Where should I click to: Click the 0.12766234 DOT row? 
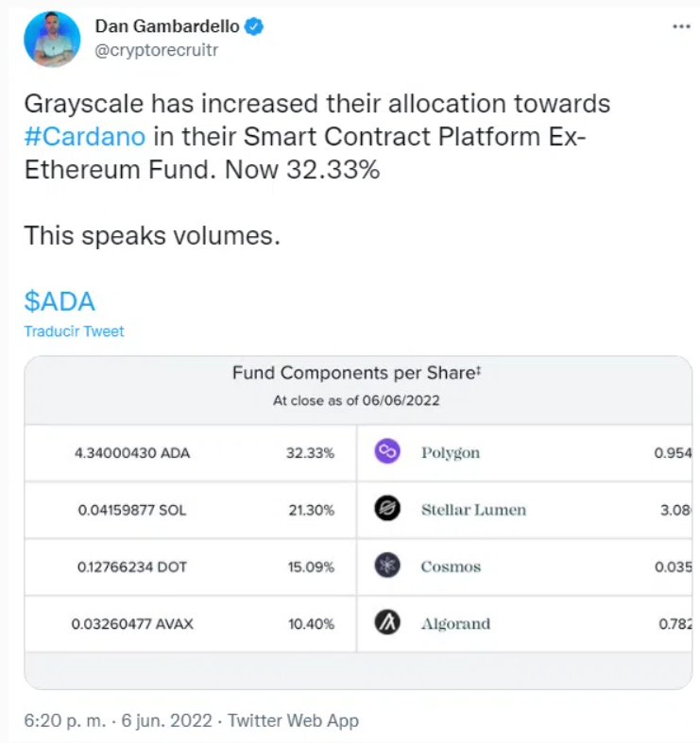point(132,566)
